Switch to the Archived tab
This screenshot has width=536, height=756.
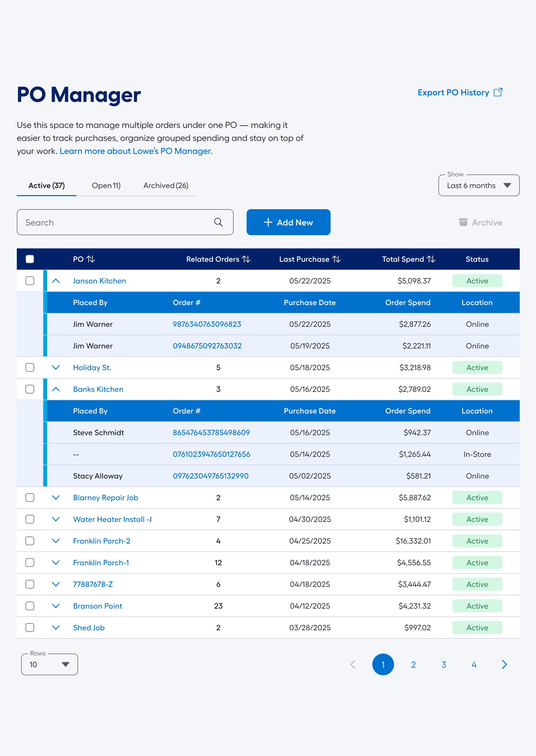pyautogui.click(x=165, y=185)
